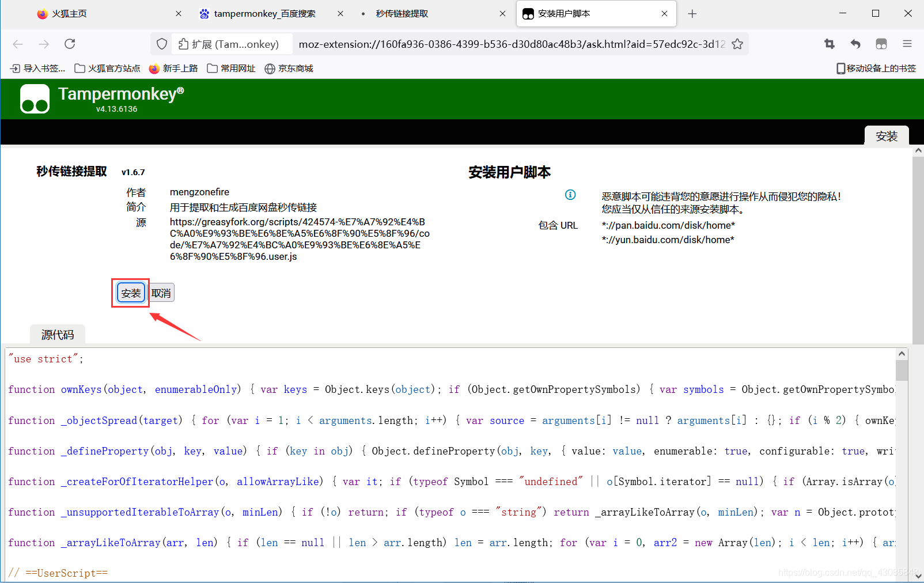The height and width of the screenshot is (583, 924).
Task: Click the 安装 button to install script
Action: [x=131, y=293]
